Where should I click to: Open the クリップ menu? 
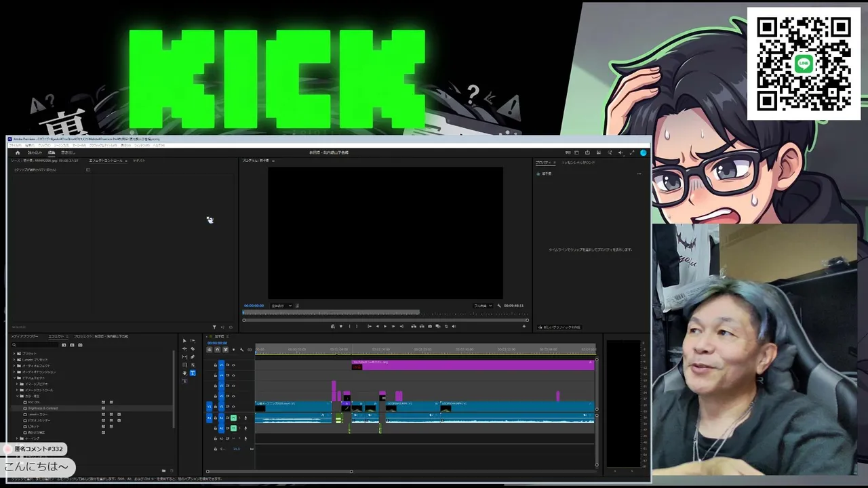tap(44, 145)
